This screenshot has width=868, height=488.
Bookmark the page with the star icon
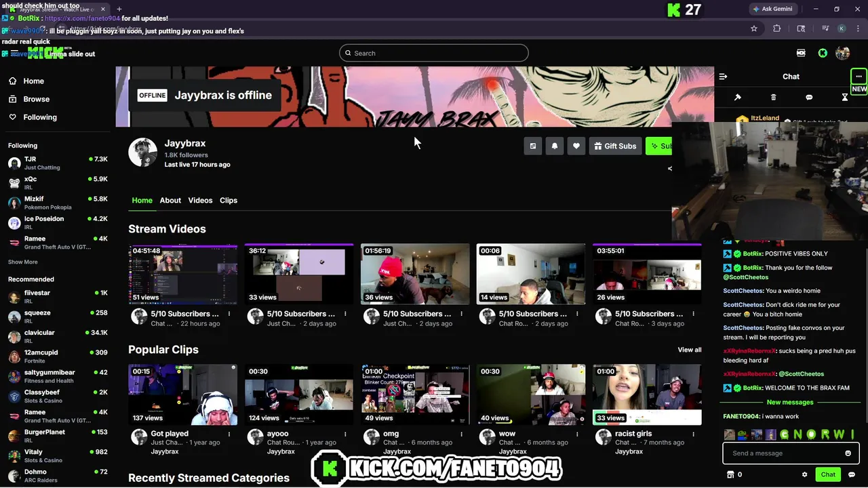tap(753, 28)
